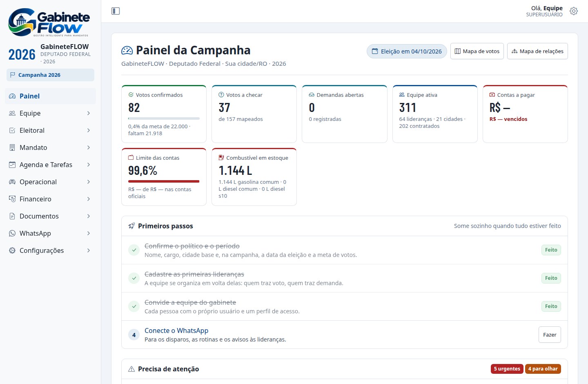Click the Eleitoral ballot icon in sidebar
The height and width of the screenshot is (384, 588).
12,130
